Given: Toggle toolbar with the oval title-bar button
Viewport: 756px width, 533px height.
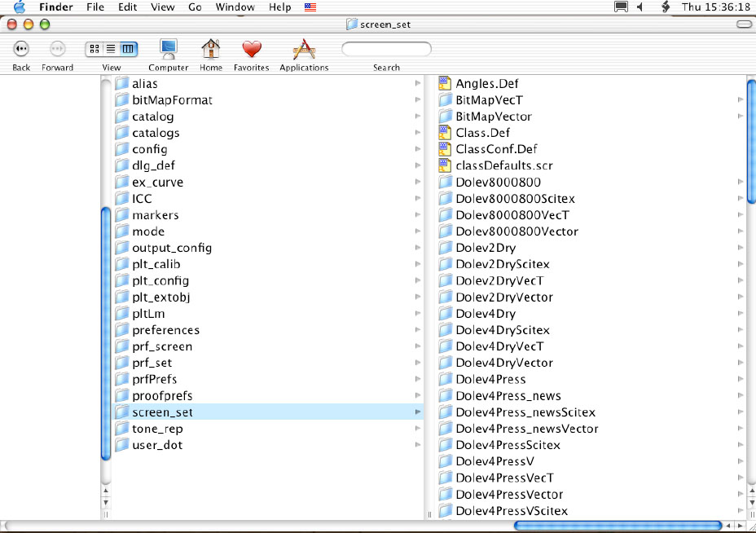Looking at the screenshot, I should coord(744,24).
